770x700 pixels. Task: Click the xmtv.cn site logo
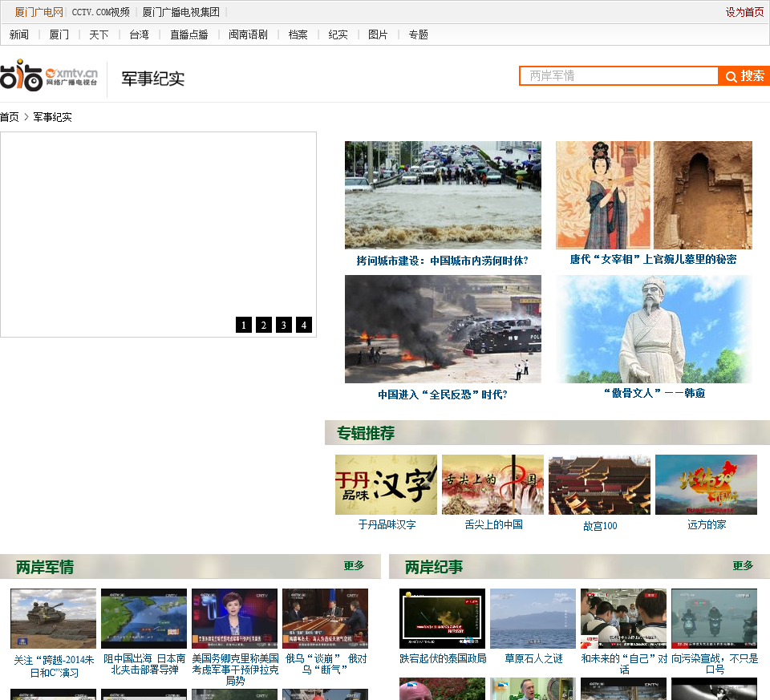pyautogui.click(x=50, y=77)
